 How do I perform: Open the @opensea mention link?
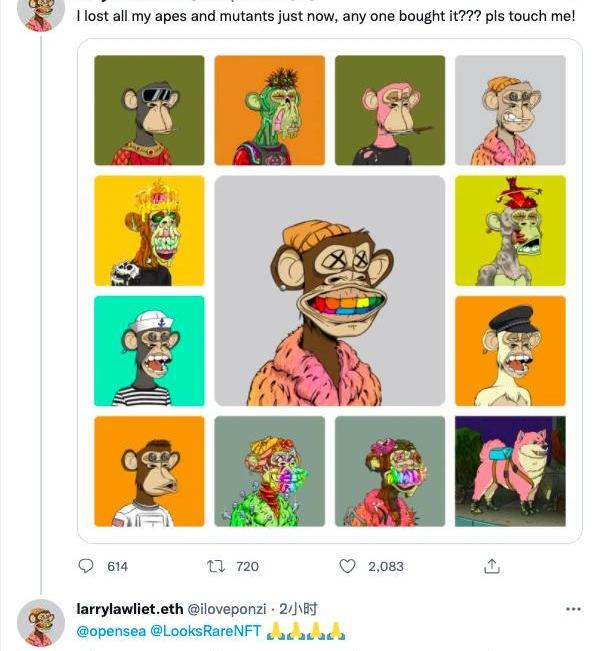[111, 631]
